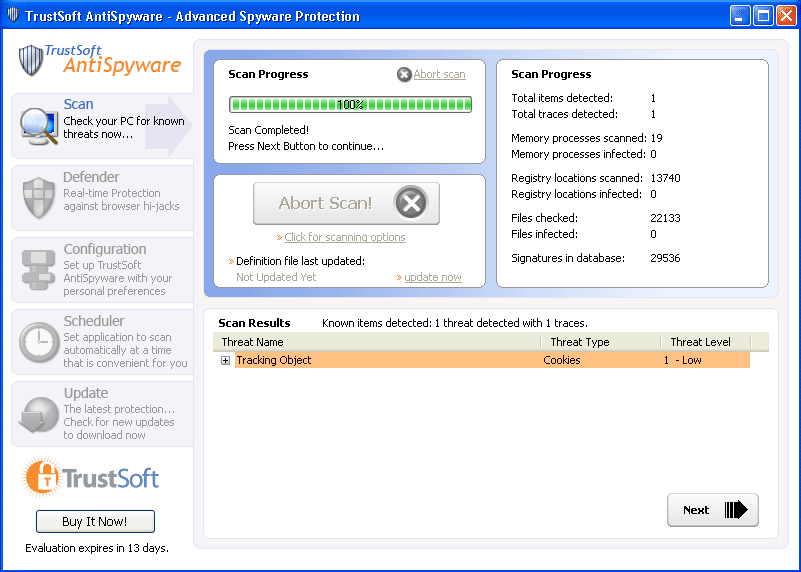Click the Scan magnifier monitor icon

(38, 125)
